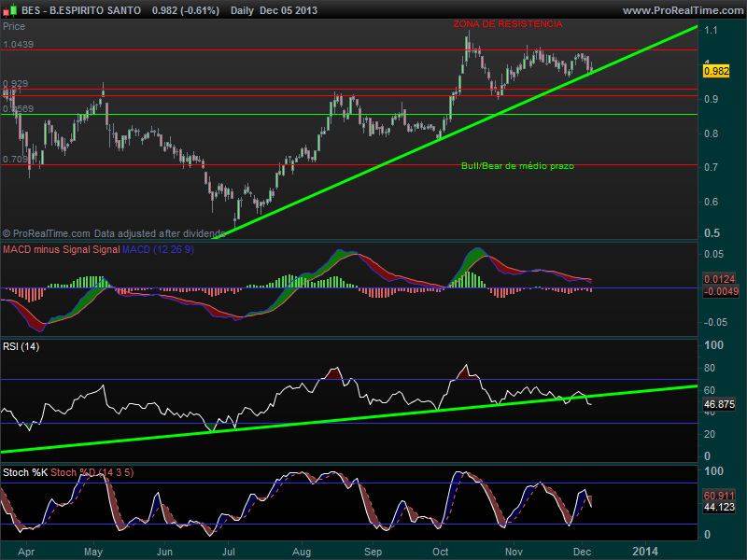This screenshot has height=560, width=747.
Task: Click the Jul month on time axis
Action: pos(228,552)
